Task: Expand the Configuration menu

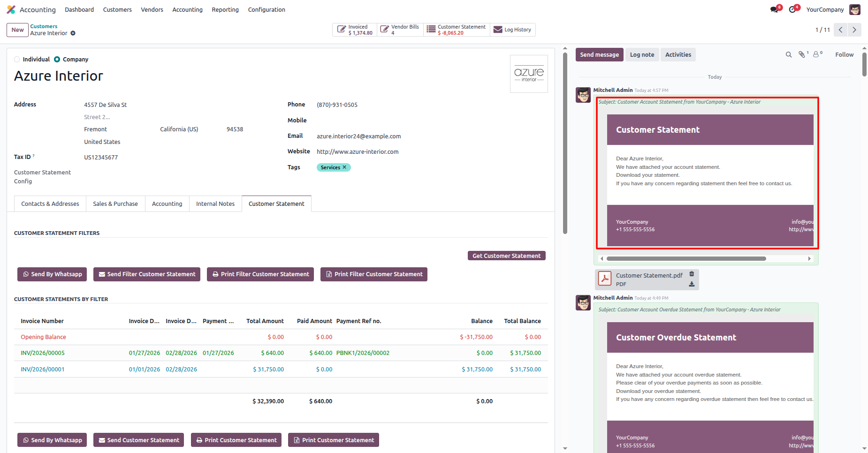Action: (x=266, y=10)
